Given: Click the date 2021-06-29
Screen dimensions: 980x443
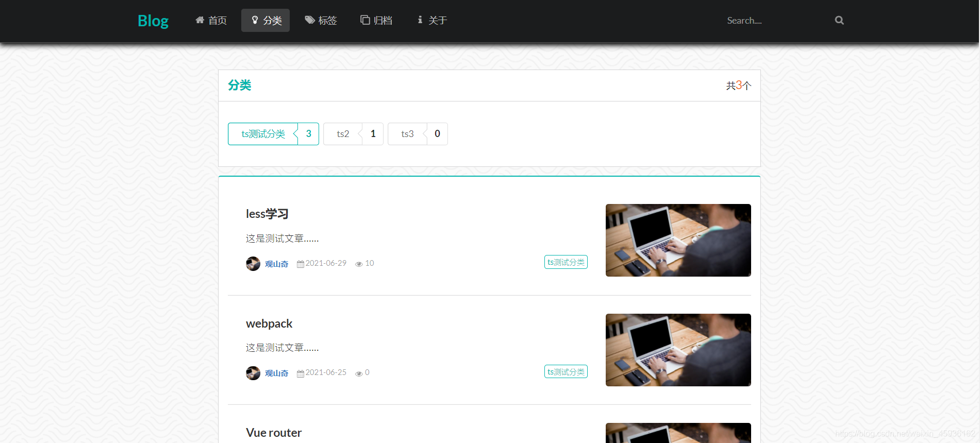Looking at the screenshot, I should 326,263.
